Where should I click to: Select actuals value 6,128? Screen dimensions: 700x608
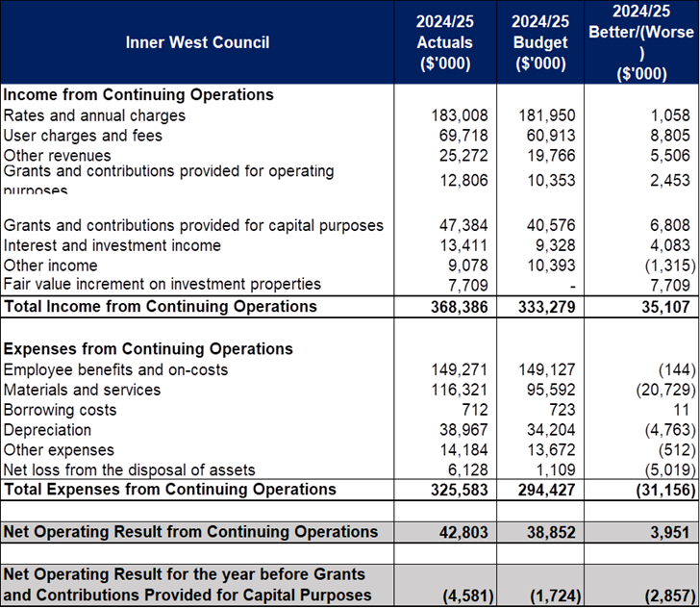[468, 470]
